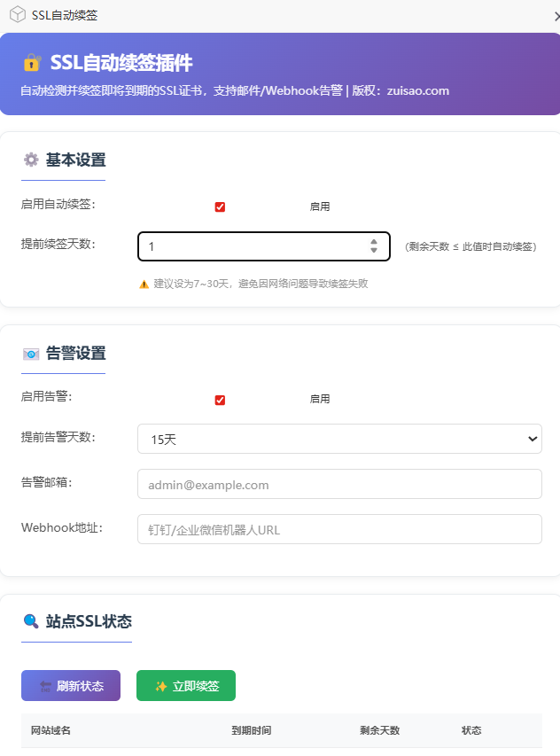
Task: Click the gear icon beside 基本设置
Action: (31, 160)
